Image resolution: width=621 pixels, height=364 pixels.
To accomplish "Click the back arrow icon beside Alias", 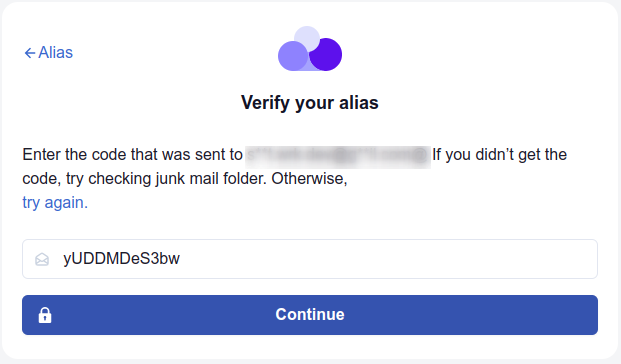I will (x=30, y=53).
